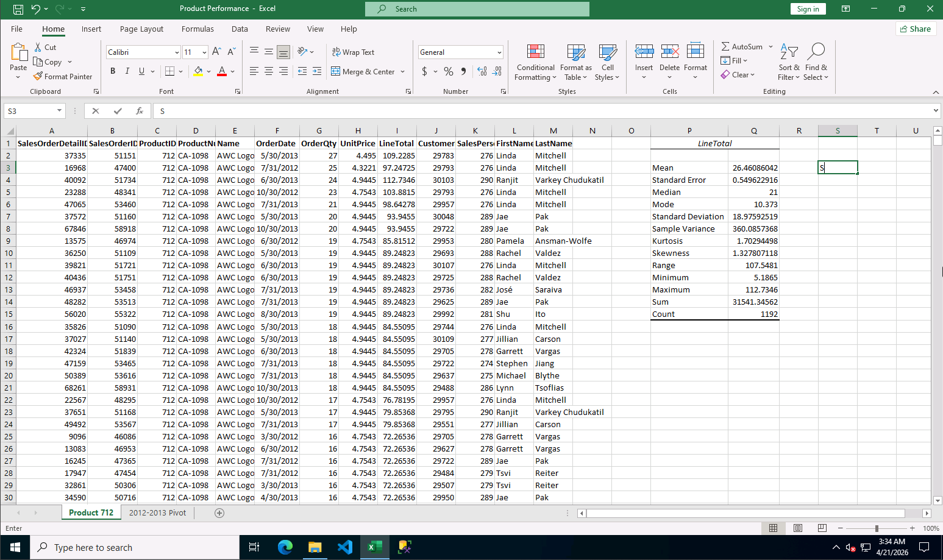Toggle italic formatting
Viewport: 943px width, 560px height.
click(x=126, y=71)
